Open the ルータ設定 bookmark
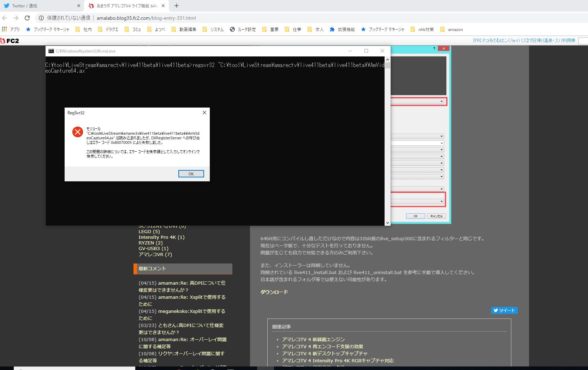This screenshot has height=370, width=588. coord(243,30)
